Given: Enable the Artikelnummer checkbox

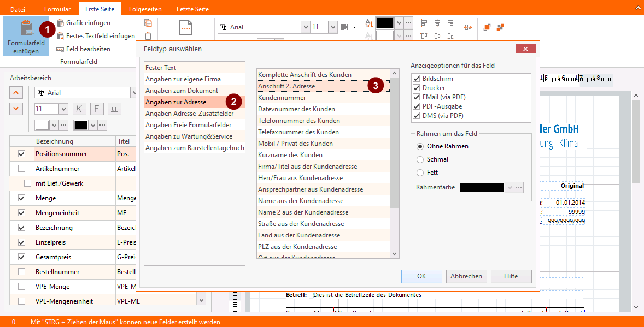Looking at the screenshot, I should pyautogui.click(x=21, y=169).
